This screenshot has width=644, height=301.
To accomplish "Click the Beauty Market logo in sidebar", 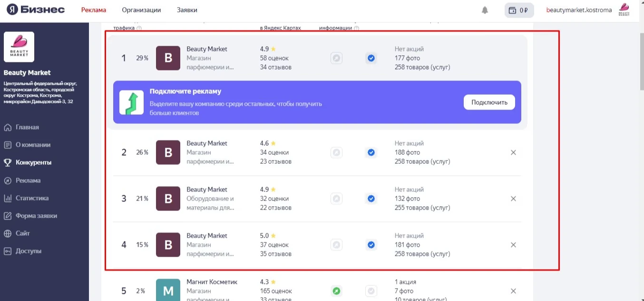I will (x=19, y=47).
